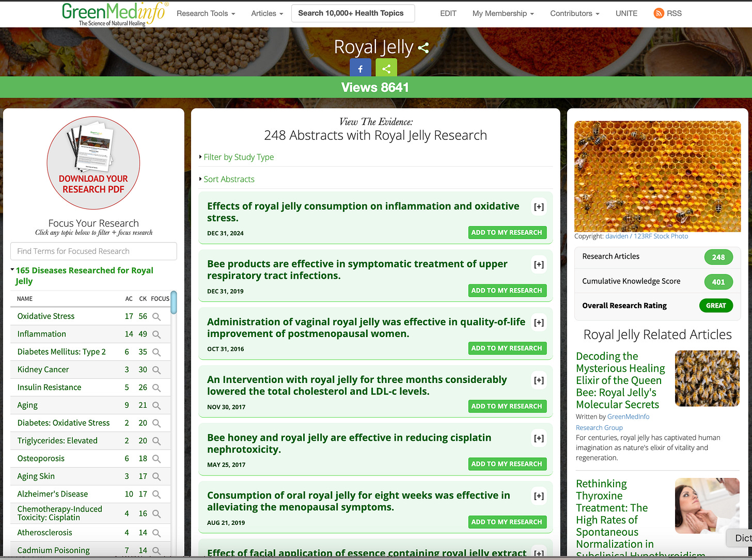This screenshot has height=560, width=752.
Task: Click Aging Skin focus magnifier icon
Action: coord(156,477)
